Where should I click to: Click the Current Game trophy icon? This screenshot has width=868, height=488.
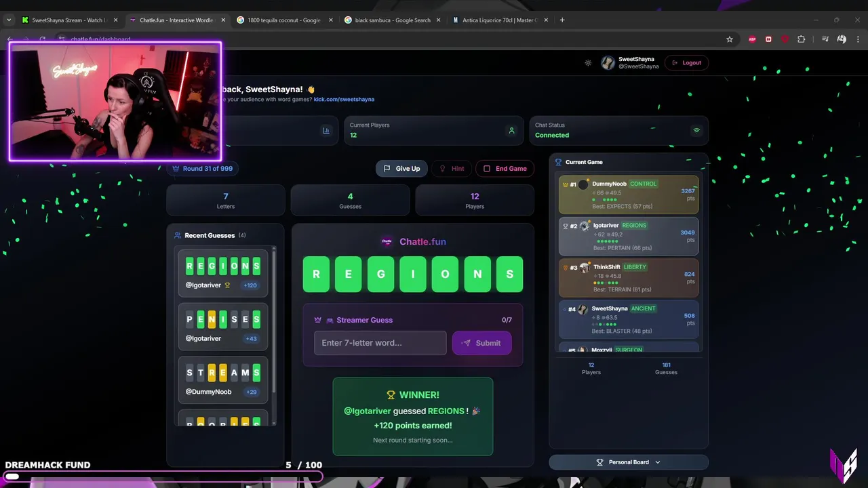(559, 162)
